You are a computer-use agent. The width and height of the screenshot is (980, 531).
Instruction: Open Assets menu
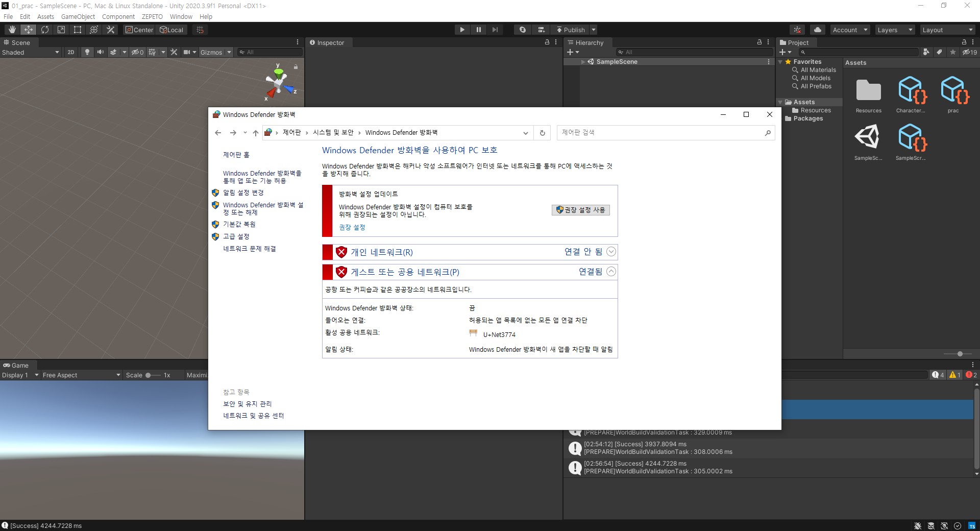[x=45, y=16]
